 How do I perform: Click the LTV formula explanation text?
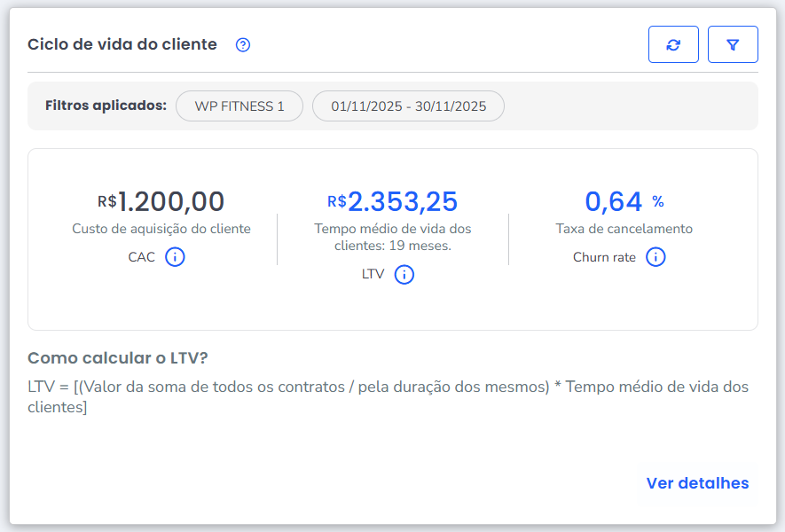tap(388, 397)
